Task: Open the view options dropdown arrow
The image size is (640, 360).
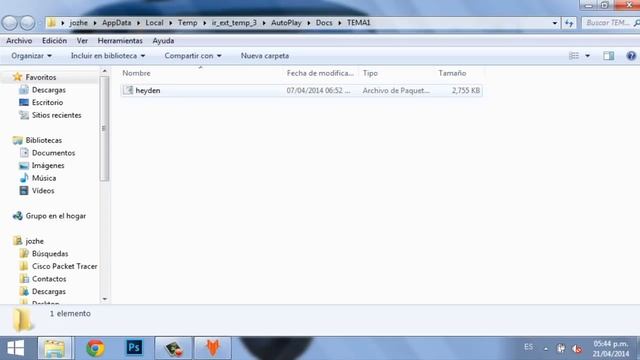Action: [x=587, y=56]
